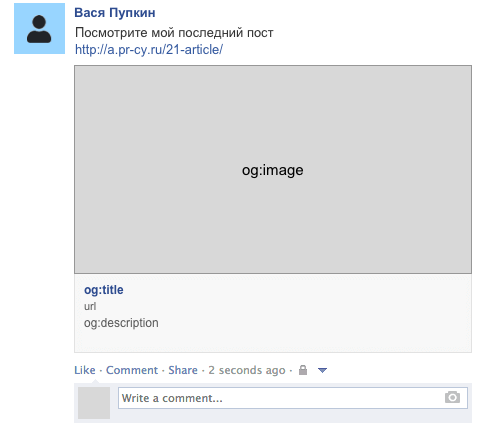Open the post options dropdown arrow

322,370
